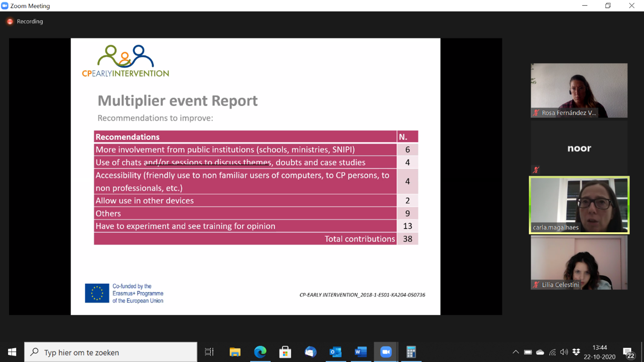Click the Recording indicator in Zoom
Screen dimensions: 644x362
(x=25, y=21)
